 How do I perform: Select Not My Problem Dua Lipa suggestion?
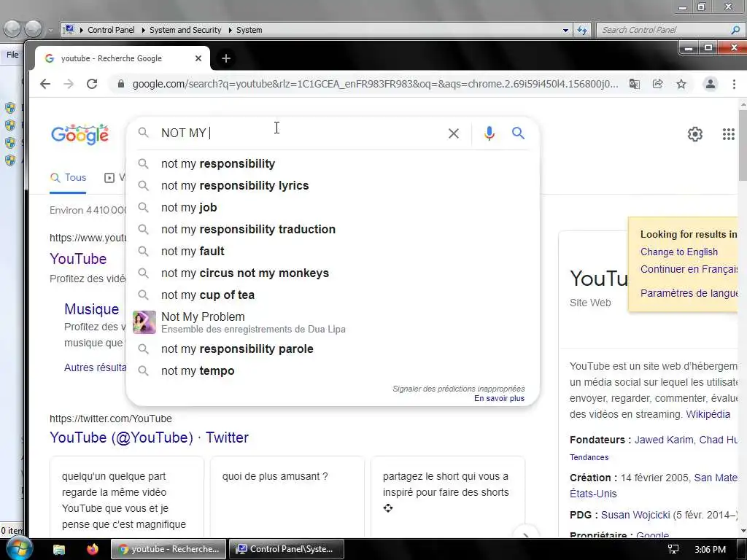click(x=333, y=322)
